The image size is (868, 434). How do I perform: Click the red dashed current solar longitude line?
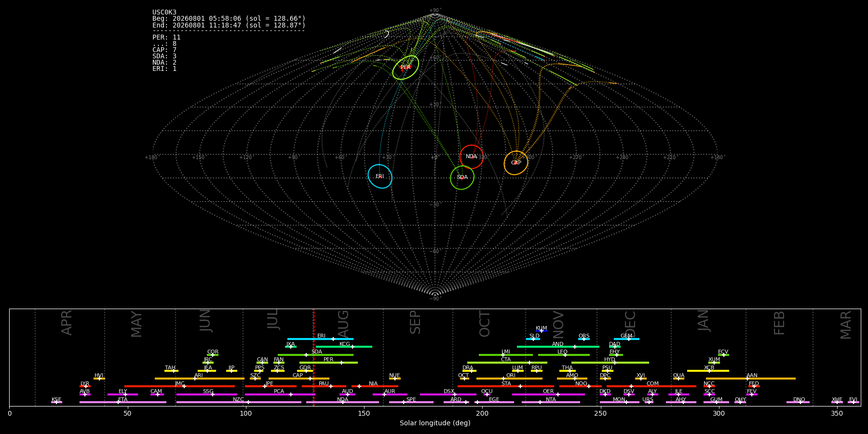coord(313,357)
